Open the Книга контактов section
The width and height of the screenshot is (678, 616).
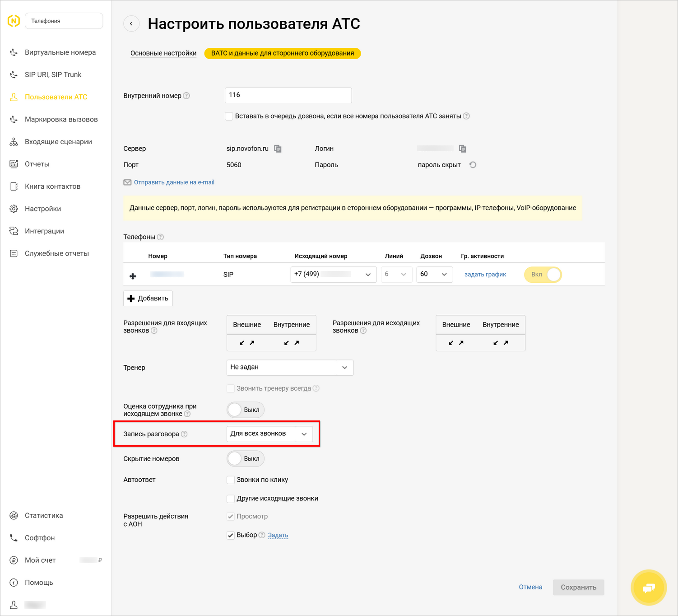tap(52, 186)
